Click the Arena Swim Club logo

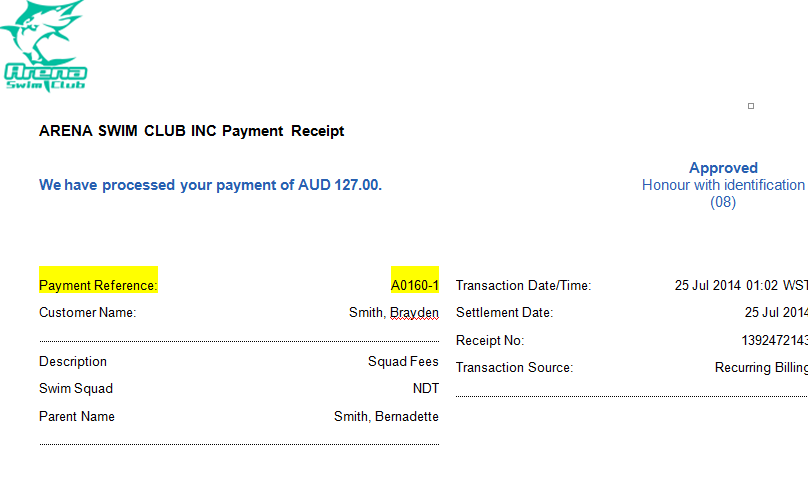click(x=46, y=46)
